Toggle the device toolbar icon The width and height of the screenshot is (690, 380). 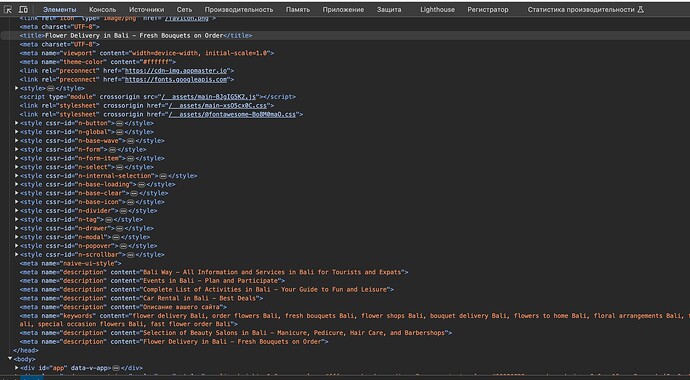23,10
